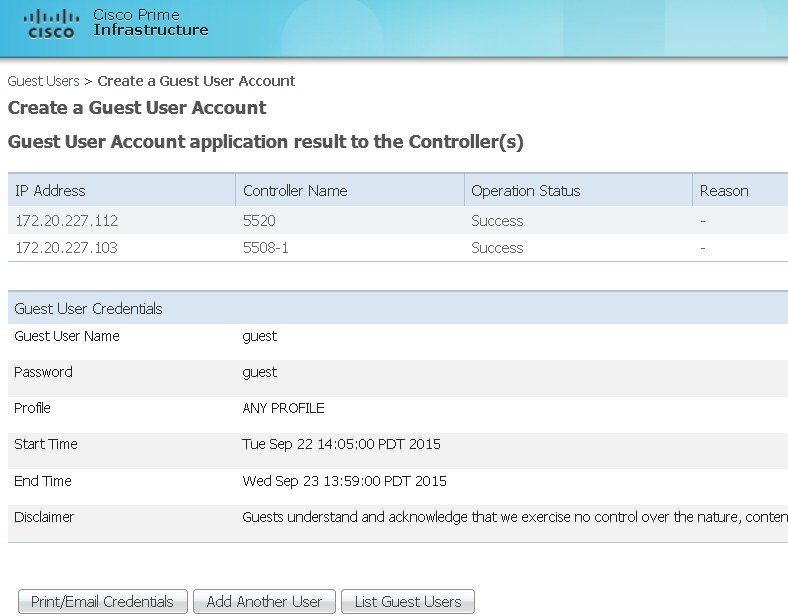Click the Cisco logo icon
This screenshot has height=616, width=788.
[51, 23]
